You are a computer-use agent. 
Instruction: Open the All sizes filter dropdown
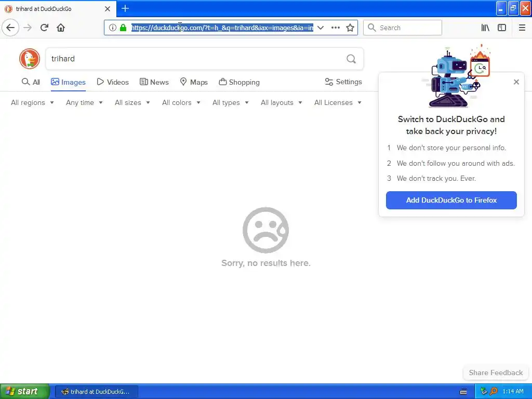tap(132, 102)
